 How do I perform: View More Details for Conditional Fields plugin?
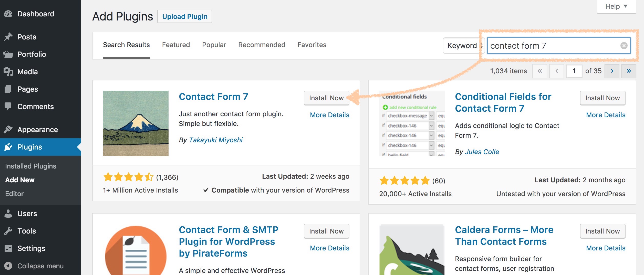606,115
